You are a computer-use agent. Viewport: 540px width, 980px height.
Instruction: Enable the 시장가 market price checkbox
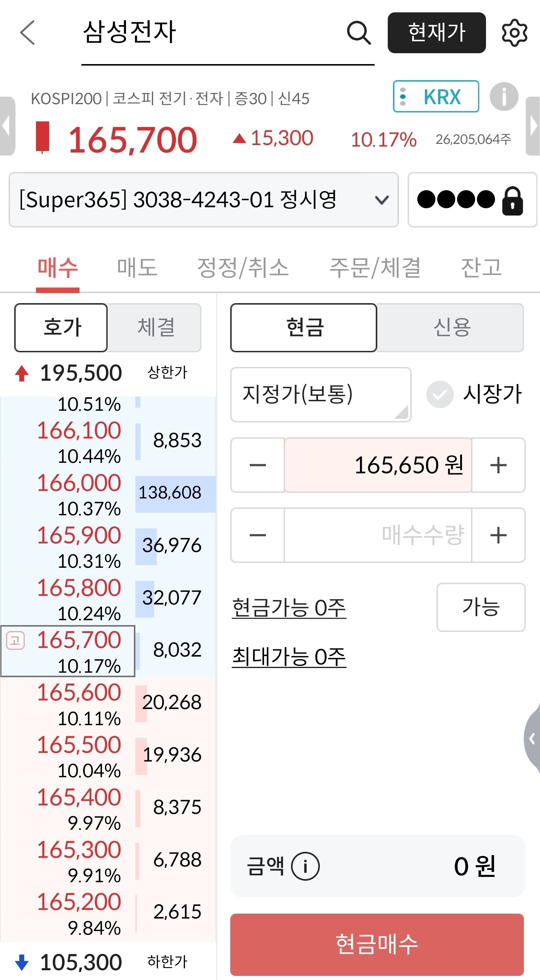439,395
